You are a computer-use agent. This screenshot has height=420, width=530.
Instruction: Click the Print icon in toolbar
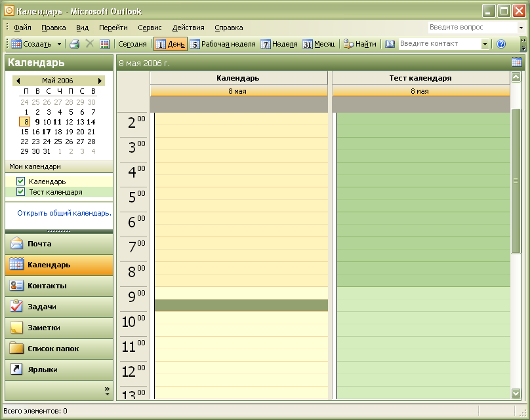(x=74, y=44)
